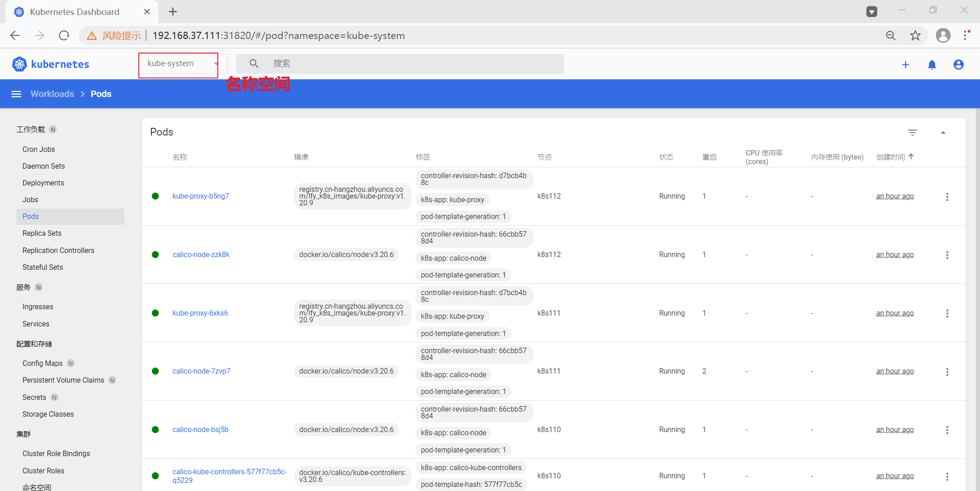Open Services in sidebar
Viewport: 980px width, 491px height.
tap(36, 324)
